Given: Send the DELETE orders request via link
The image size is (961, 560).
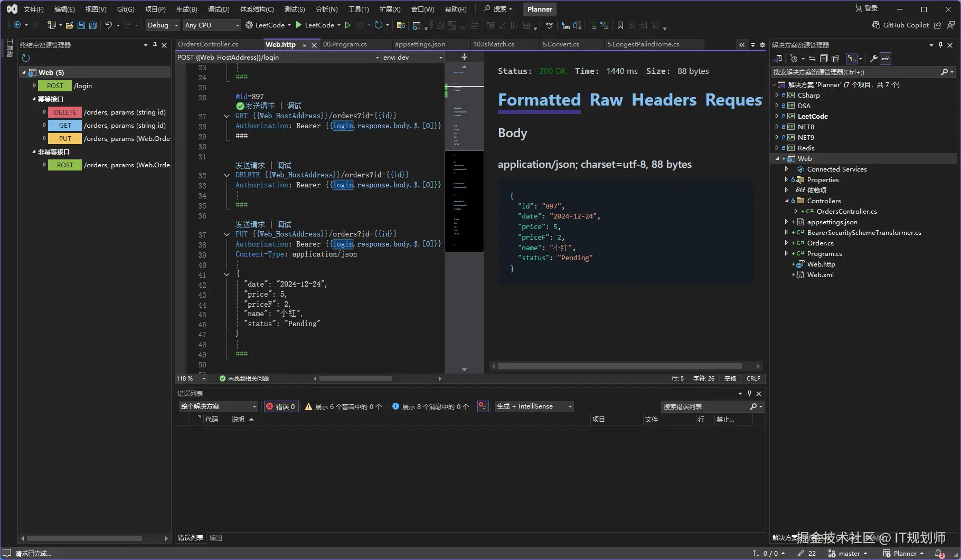Looking at the screenshot, I should click(x=250, y=165).
